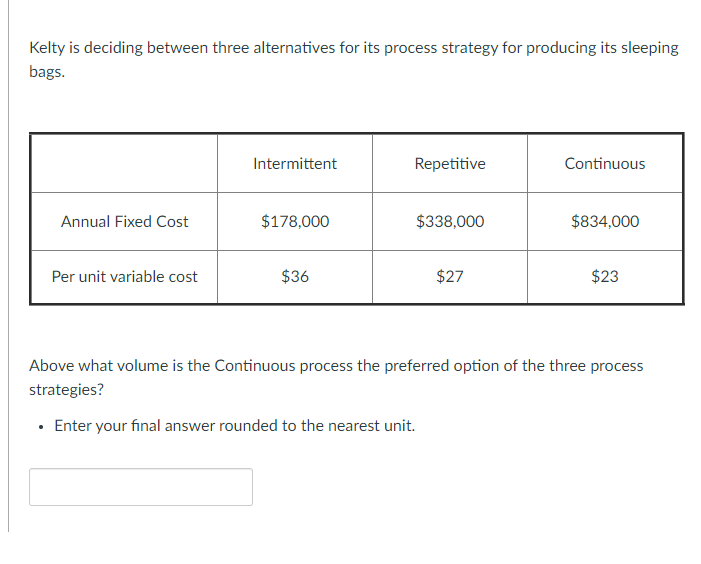Click the $834,000 fixed cost cell

(605, 222)
